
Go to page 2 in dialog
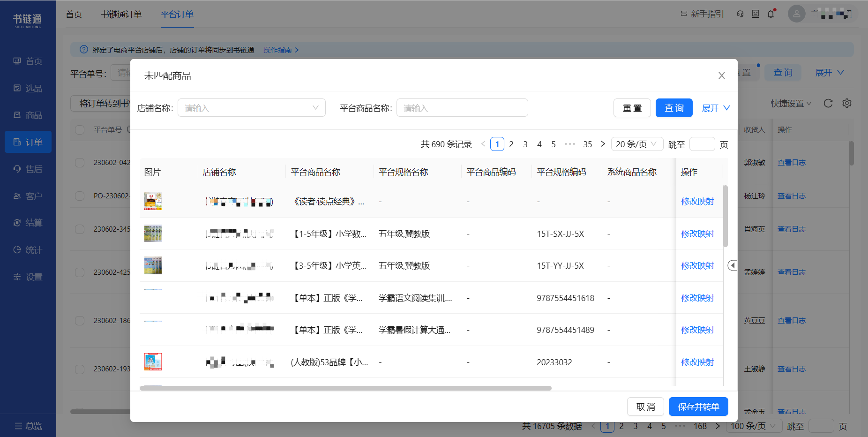pos(511,144)
